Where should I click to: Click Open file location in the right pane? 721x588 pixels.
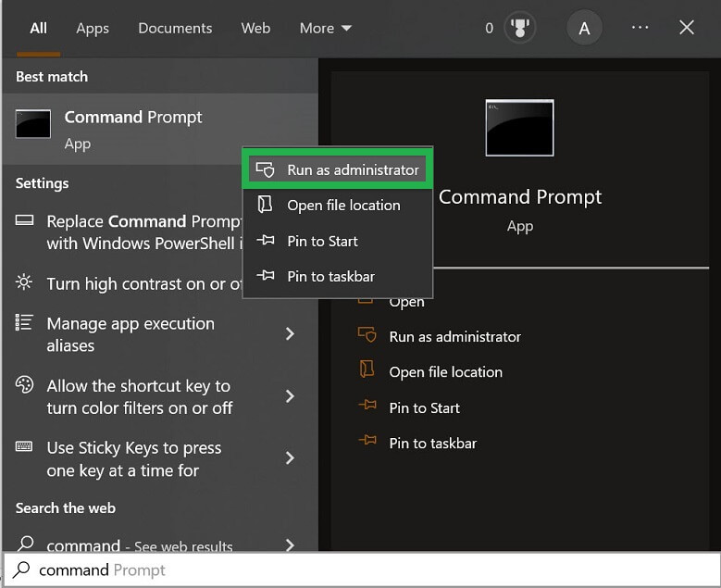445,372
